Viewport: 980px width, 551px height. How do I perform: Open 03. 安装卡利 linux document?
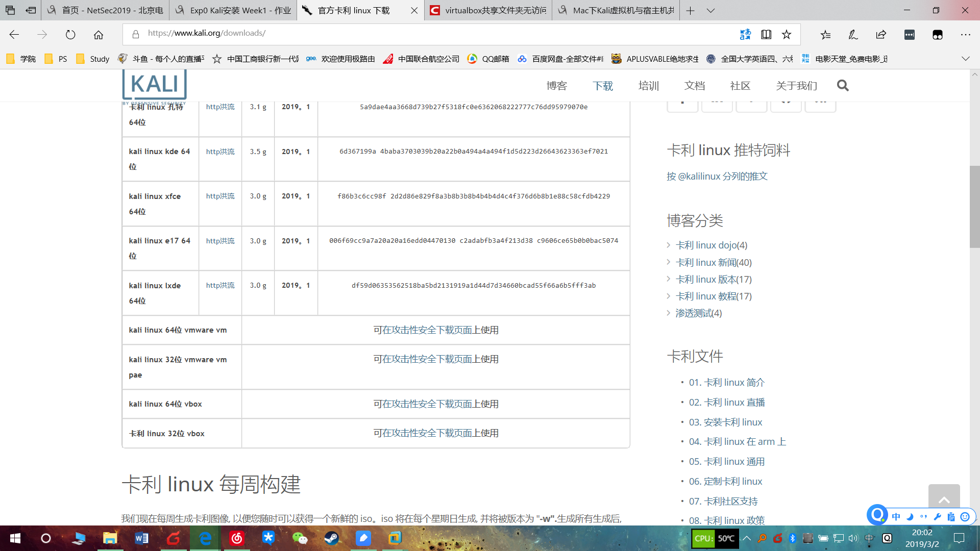[725, 422]
